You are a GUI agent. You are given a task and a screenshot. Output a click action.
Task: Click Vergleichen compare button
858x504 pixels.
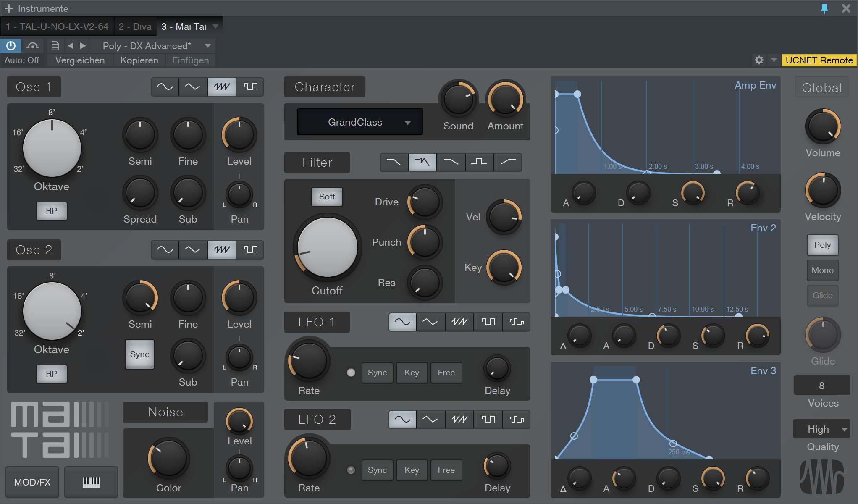point(80,60)
